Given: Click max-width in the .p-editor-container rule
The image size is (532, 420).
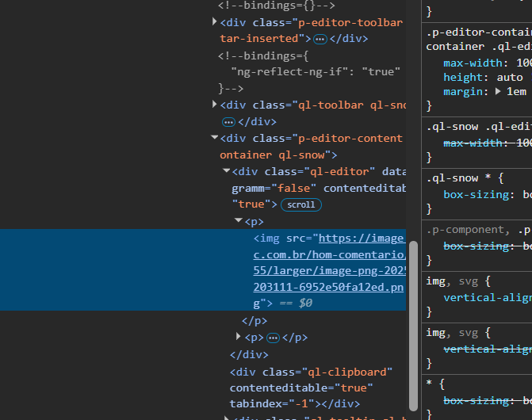Looking at the screenshot, I should pyautogui.click(x=473, y=63).
